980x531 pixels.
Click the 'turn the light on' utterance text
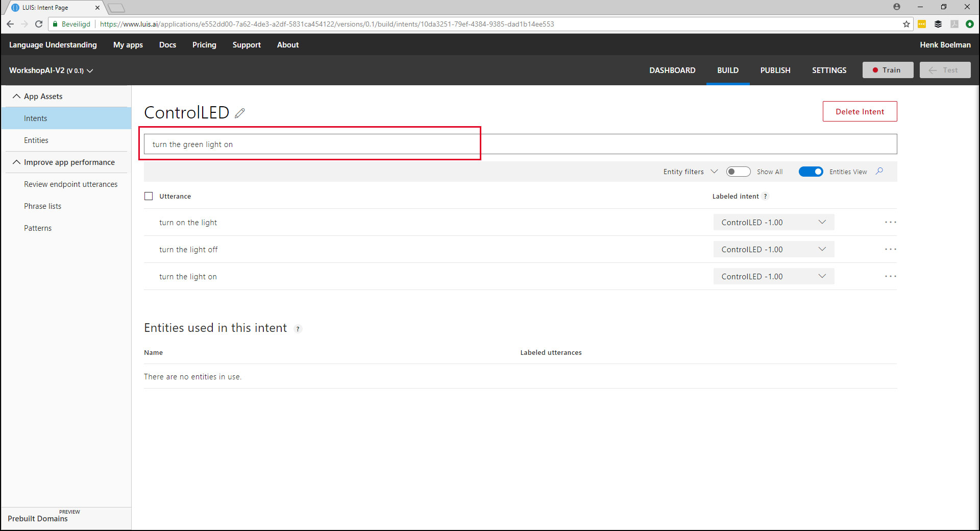[188, 276]
